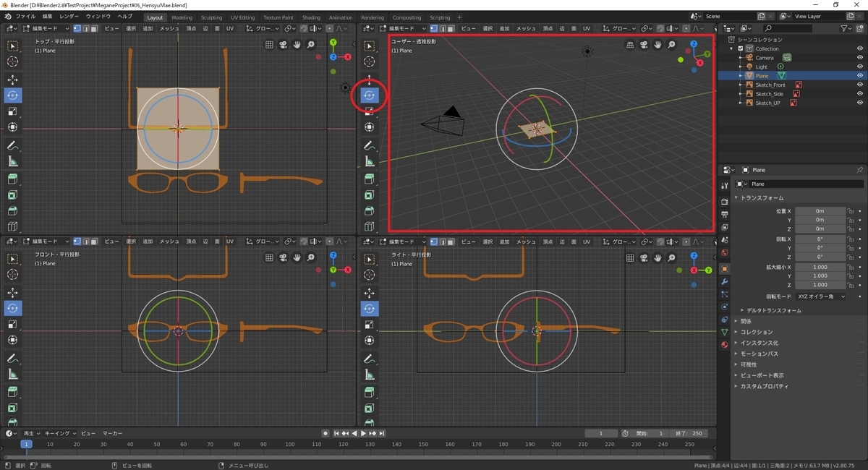Open メッシュ menu in top-left viewport header
Image resolution: width=868 pixels, height=470 pixels.
click(x=169, y=28)
